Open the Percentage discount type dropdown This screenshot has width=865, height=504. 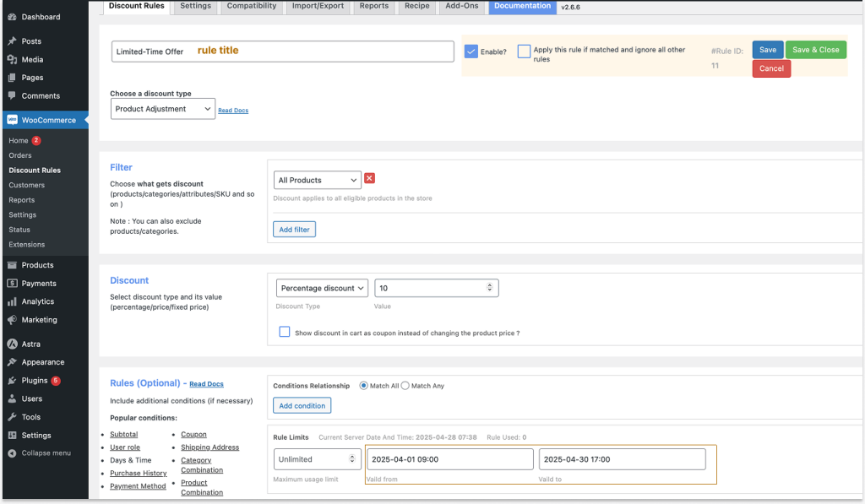322,288
